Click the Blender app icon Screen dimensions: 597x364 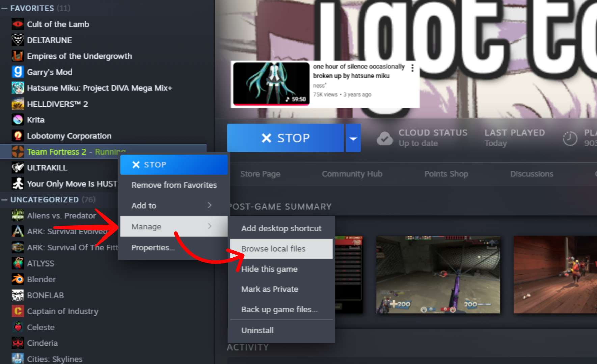pyautogui.click(x=18, y=279)
